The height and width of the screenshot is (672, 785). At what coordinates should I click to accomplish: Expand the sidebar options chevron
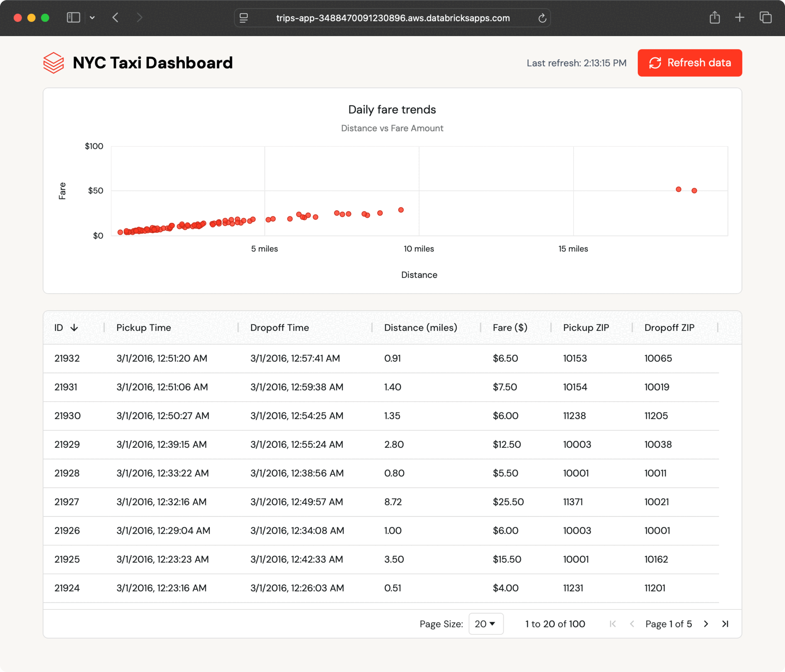coord(92,18)
